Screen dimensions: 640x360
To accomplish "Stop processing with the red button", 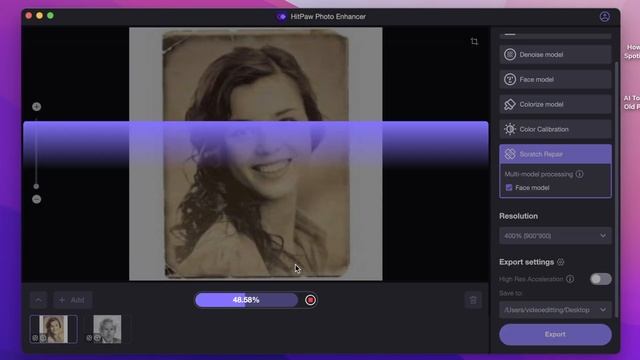I will coord(310,300).
